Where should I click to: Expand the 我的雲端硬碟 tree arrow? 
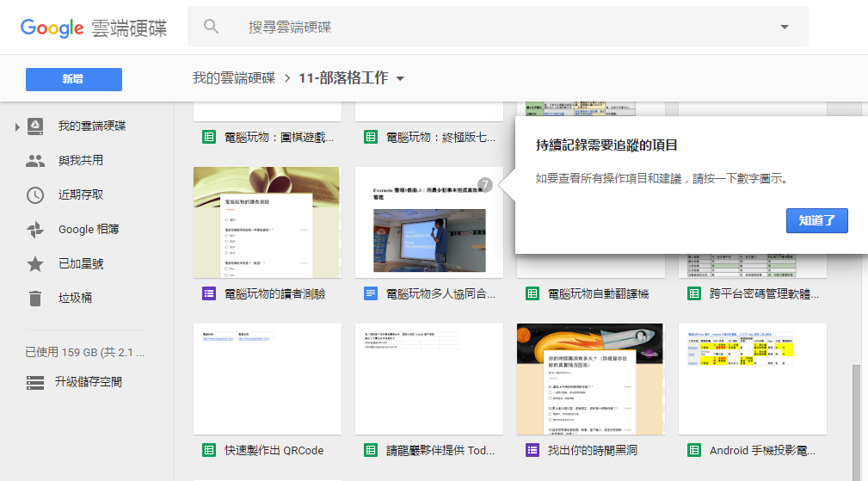tap(17, 127)
